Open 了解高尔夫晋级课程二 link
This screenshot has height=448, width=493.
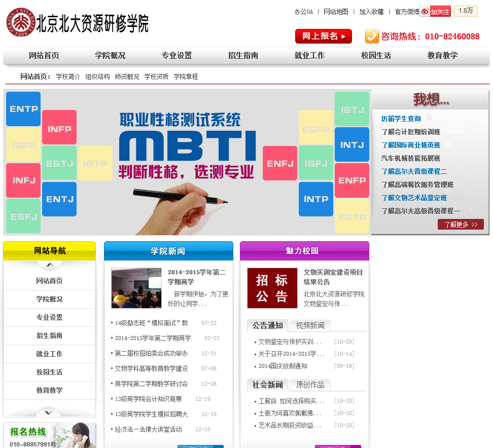tap(414, 171)
